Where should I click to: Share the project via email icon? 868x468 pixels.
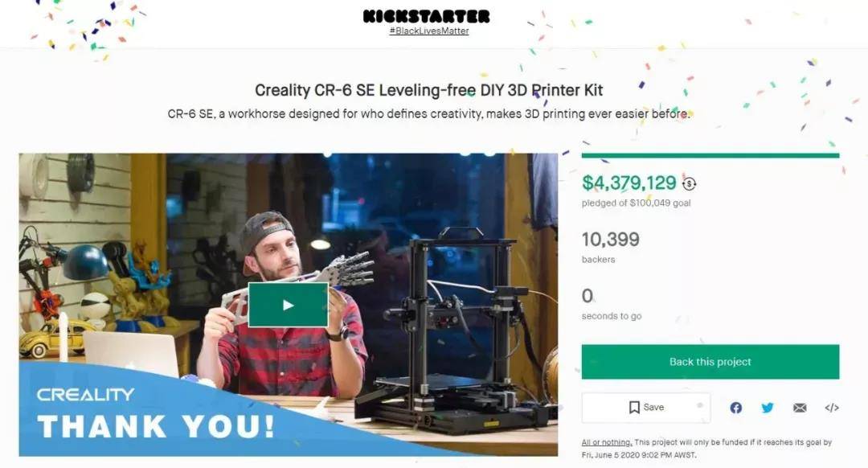pos(800,408)
